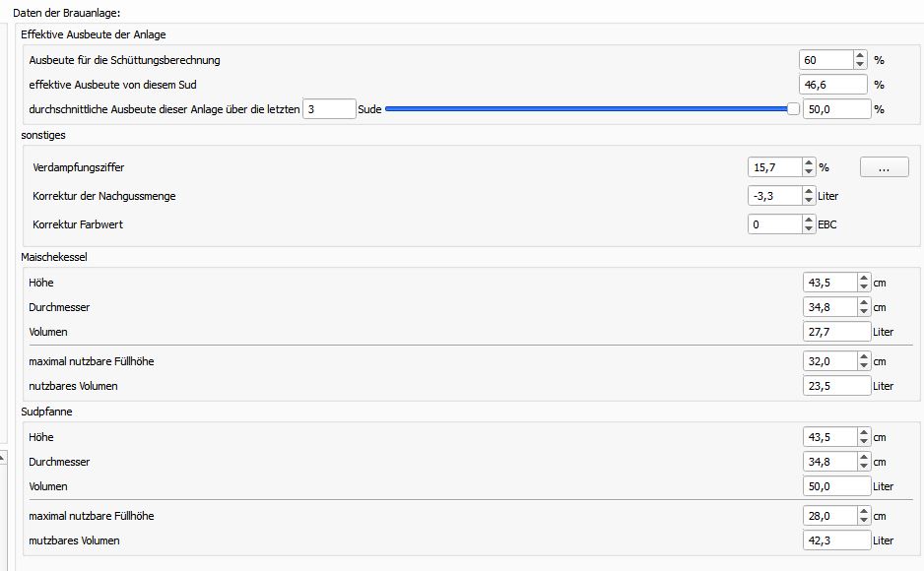
Task: Increase Maischekessel maximal nutzbare Füllhöhe
Action: tap(864, 357)
